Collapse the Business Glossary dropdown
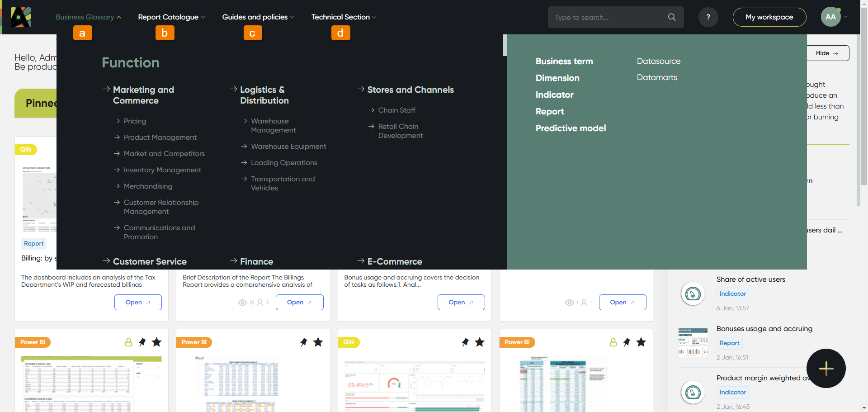Screen dimensions: 868x412 88,17
